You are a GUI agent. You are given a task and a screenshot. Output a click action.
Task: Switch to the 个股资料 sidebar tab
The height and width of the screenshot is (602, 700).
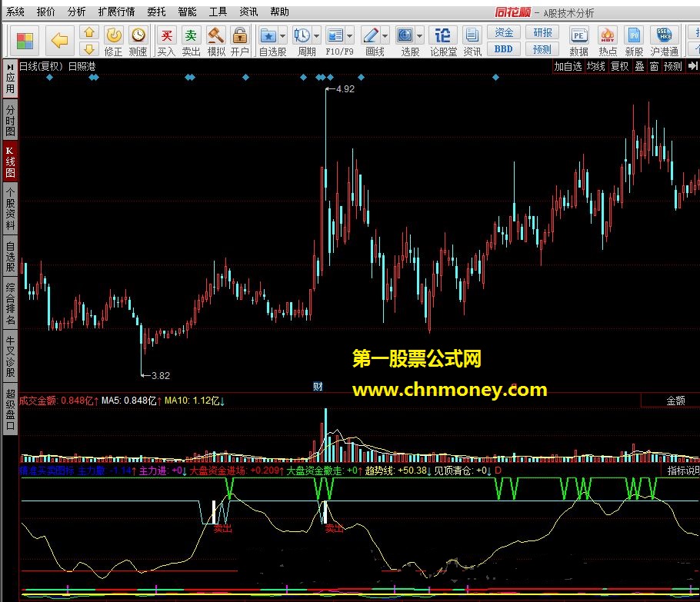(x=10, y=208)
